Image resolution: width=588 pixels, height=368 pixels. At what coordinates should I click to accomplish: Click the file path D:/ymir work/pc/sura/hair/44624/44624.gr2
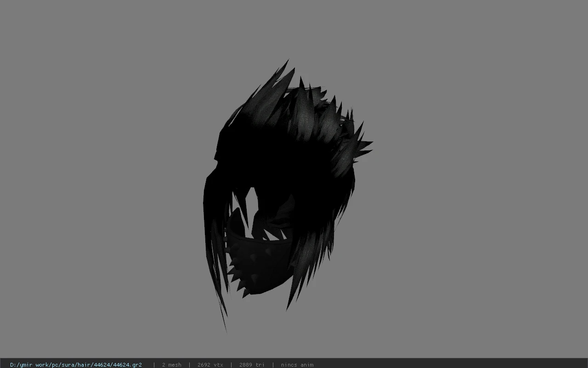point(76,365)
